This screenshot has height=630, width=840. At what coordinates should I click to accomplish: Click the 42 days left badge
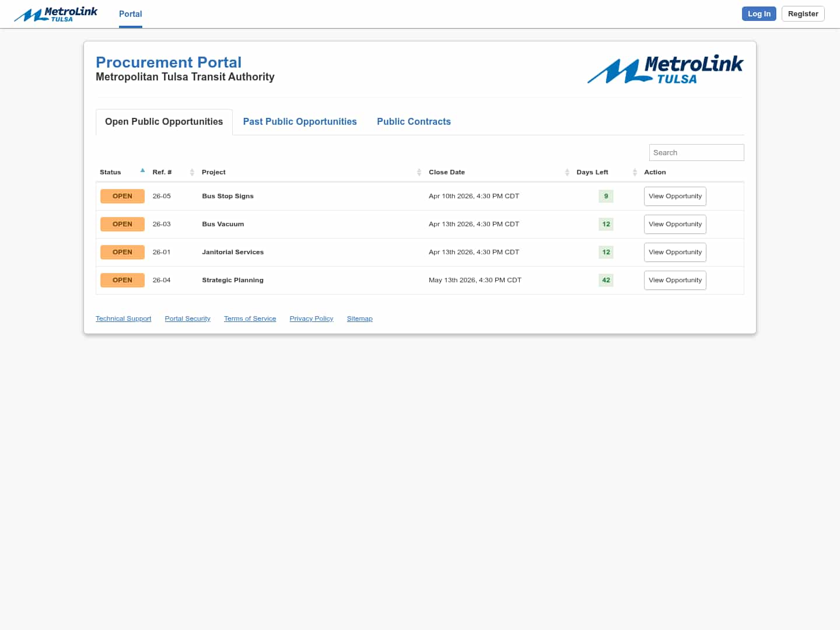[x=606, y=280]
